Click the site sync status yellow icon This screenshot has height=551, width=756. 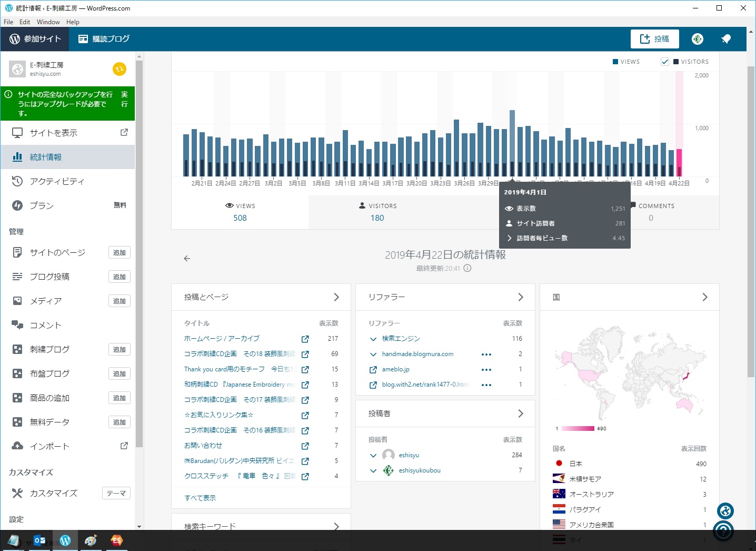[x=120, y=69]
